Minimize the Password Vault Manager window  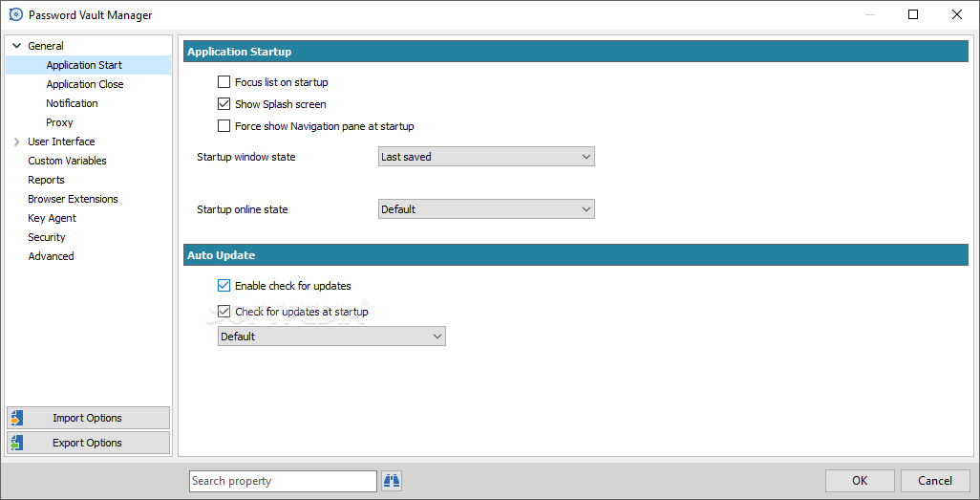[x=870, y=15]
